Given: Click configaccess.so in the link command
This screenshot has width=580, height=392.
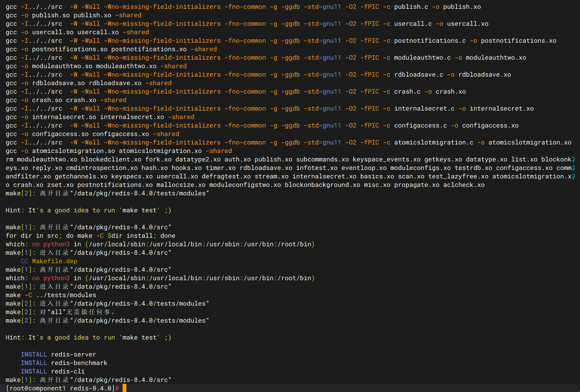Looking at the screenshot, I should [60, 134].
